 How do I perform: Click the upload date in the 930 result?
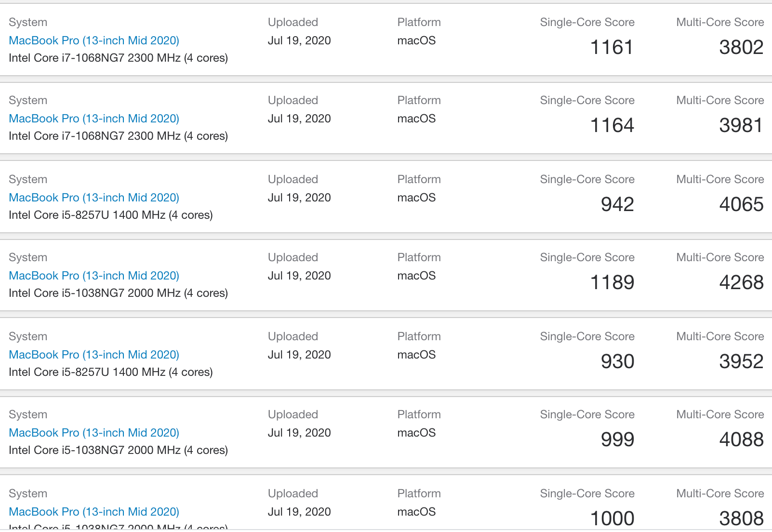[x=299, y=355]
